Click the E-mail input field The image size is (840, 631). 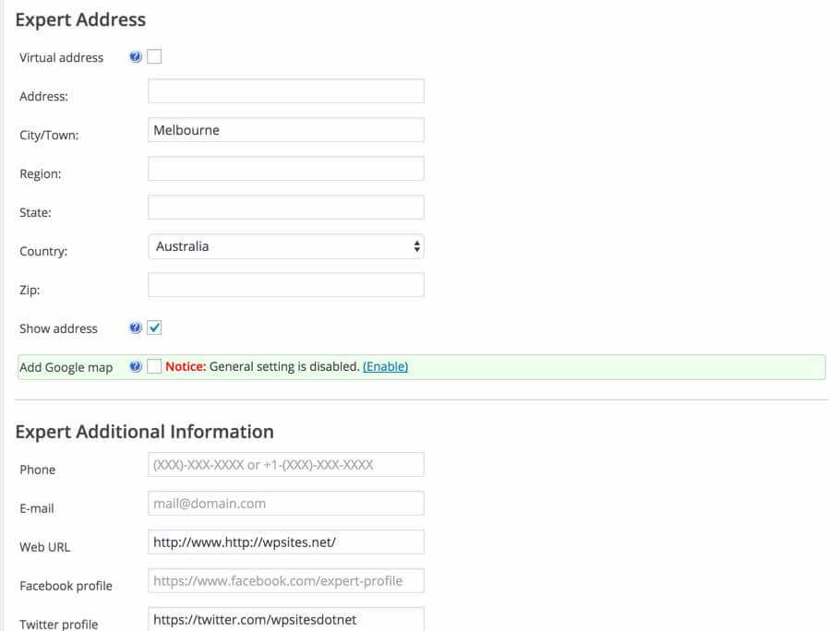click(x=285, y=504)
